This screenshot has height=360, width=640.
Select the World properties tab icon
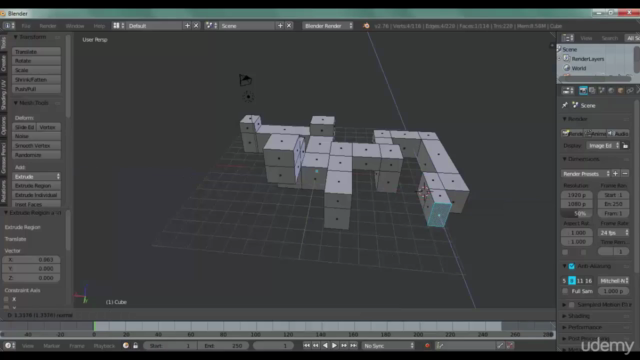[611, 91]
